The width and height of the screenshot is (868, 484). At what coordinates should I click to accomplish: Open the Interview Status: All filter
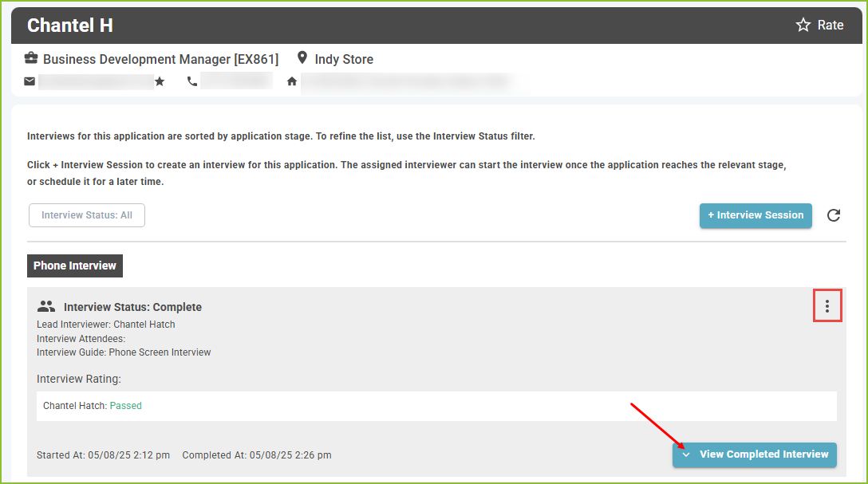click(x=87, y=215)
